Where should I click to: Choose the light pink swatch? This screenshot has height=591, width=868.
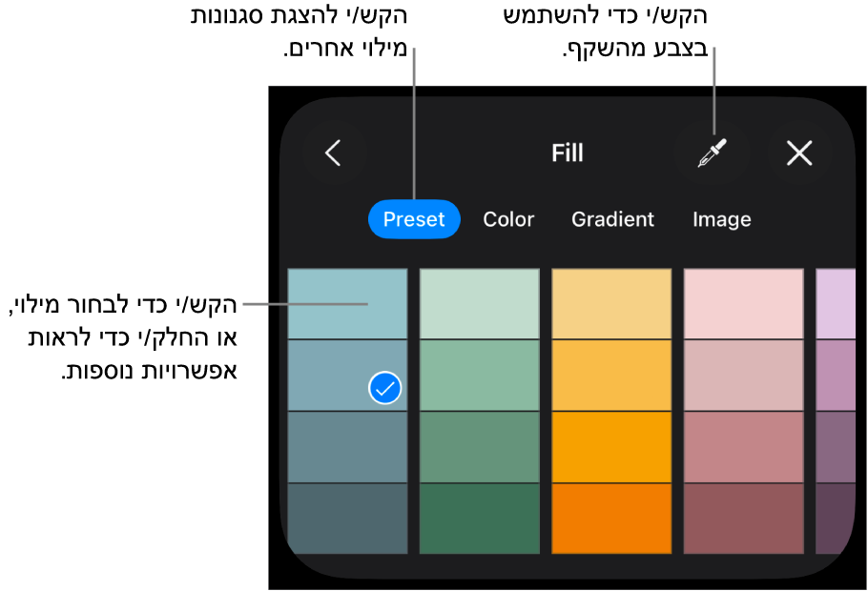click(743, 303)
